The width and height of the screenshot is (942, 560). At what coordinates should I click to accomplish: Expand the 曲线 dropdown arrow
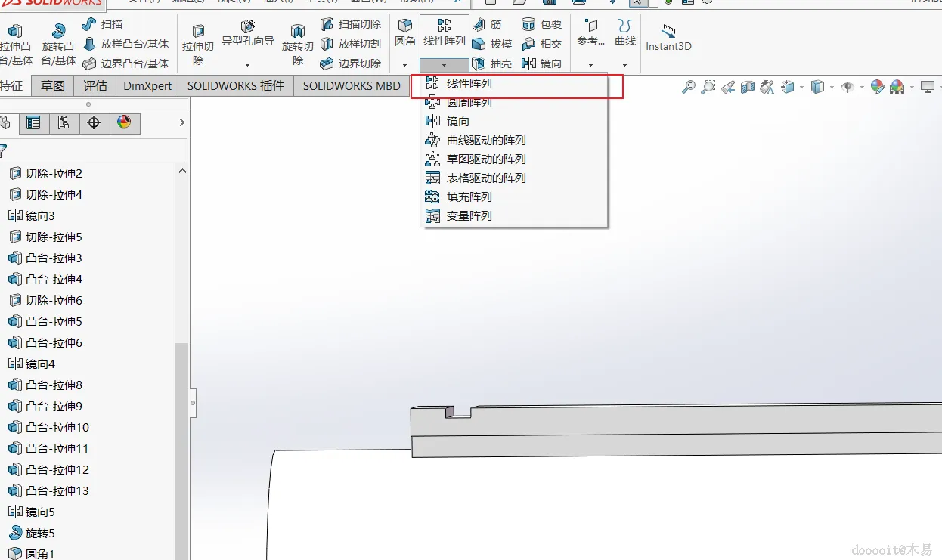[x=625, y=65]
